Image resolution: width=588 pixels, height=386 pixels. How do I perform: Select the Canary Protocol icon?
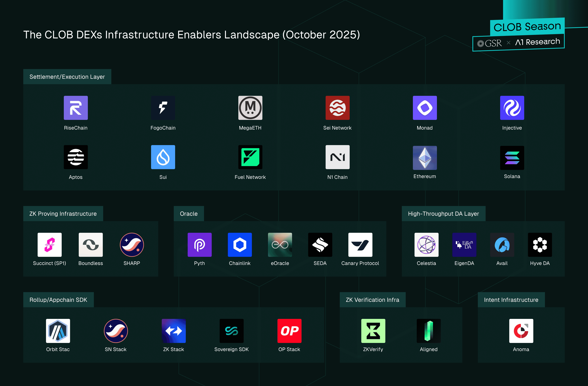(x=360, y=245)
